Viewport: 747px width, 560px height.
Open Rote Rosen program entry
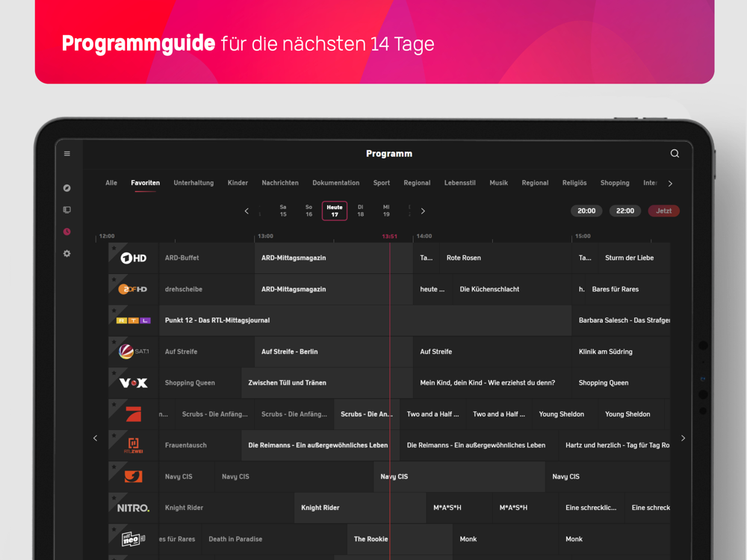[x=506, y=258]
